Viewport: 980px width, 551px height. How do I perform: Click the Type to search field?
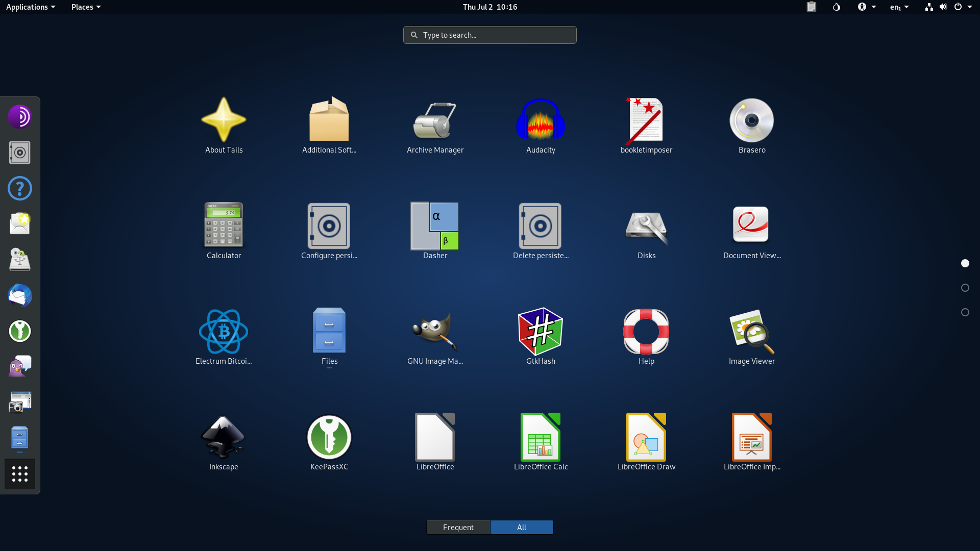click(x=490, y=35)
